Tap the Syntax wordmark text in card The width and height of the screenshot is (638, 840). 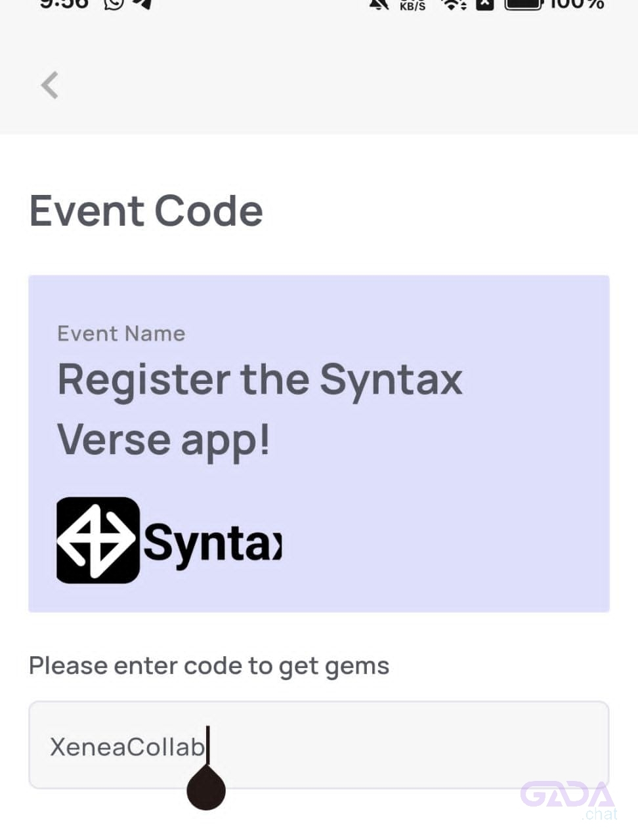tap(213, 543)
